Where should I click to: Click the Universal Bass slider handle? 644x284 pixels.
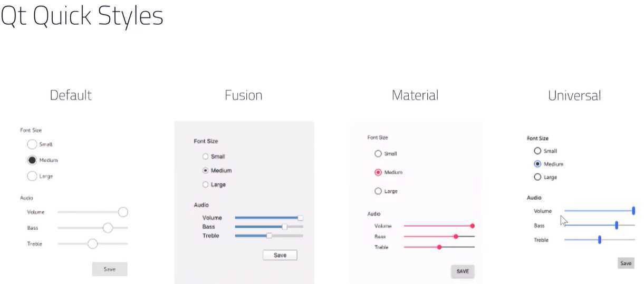point(617,226)
